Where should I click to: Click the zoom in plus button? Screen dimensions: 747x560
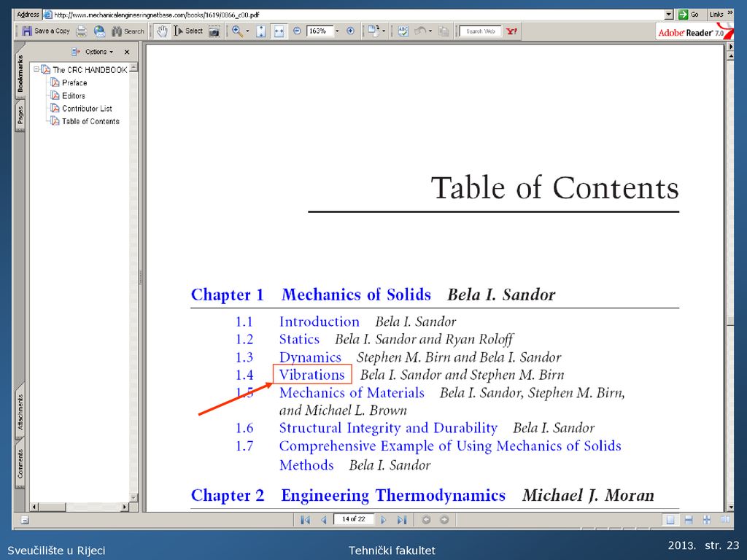pyautogui.click(x=350, y=31)
